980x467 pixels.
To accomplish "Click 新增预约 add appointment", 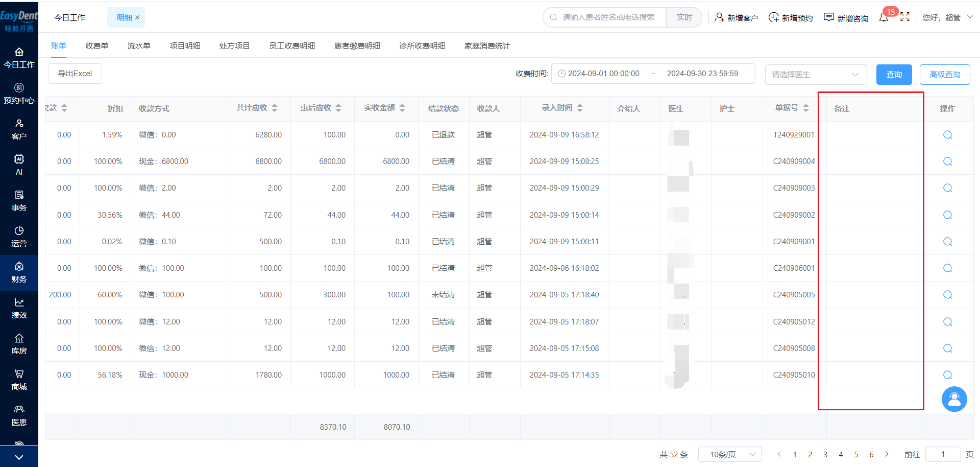I will pyautogui.click(x=791, y=17).
